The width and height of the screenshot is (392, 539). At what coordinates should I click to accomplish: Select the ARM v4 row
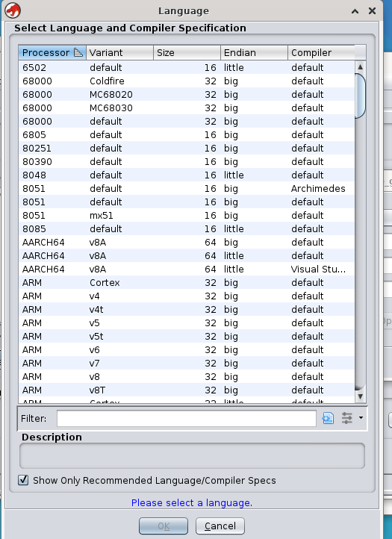pos(187,296)
